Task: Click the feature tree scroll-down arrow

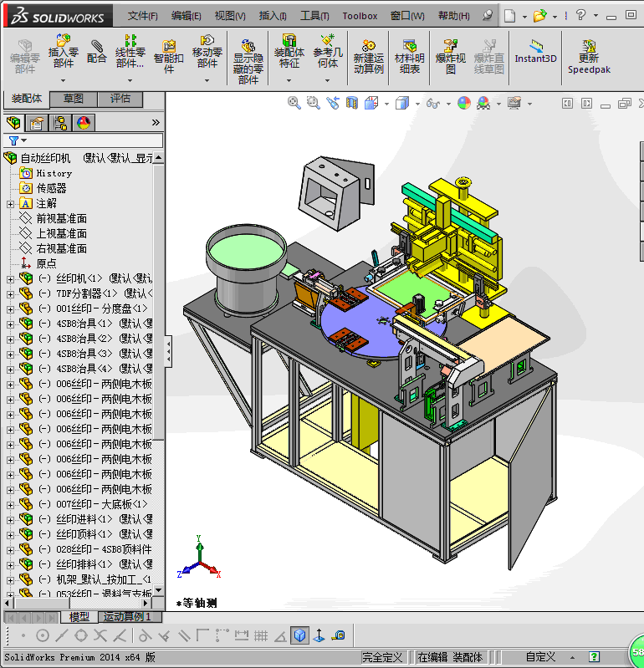Action: [x=159, y=590]
